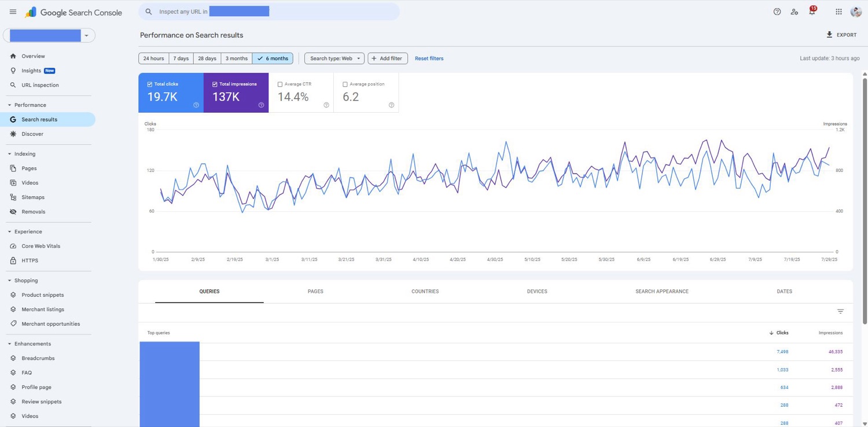Collapse the Enhancements sidebar section

(x=9, y=344)
